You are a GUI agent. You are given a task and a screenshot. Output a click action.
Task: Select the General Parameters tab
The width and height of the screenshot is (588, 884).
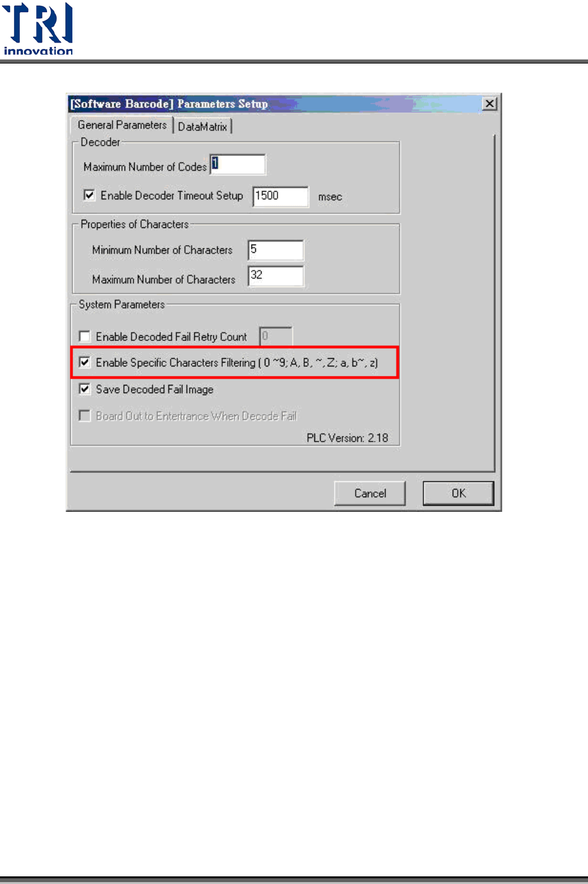(x=122, y=125)
